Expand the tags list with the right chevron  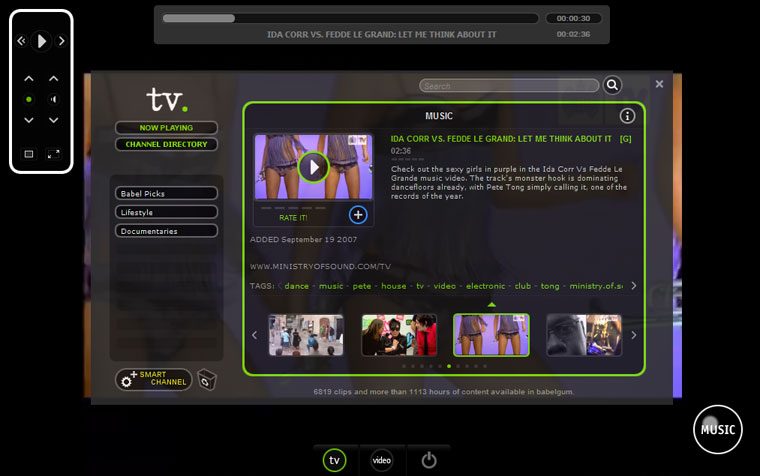click(x=633, y=286)
